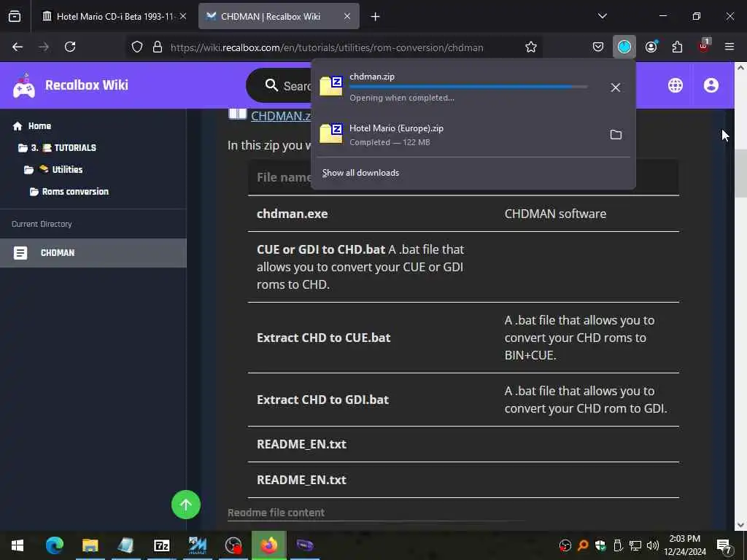747x560 pixels.
Task: Open the volume control in system tray
Action: click(653, 545)
